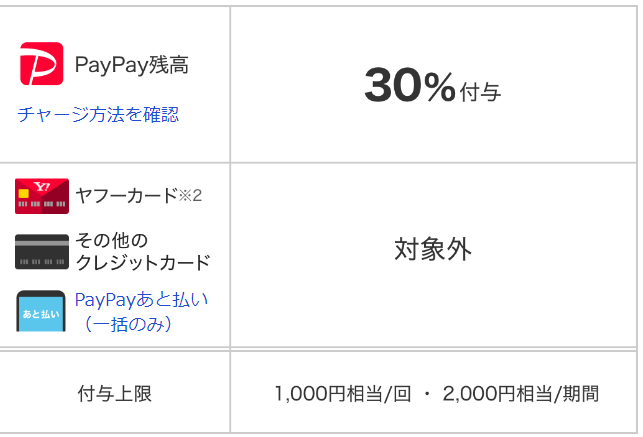
Task: Click the ※2 footnote marker
Action: 190,196
